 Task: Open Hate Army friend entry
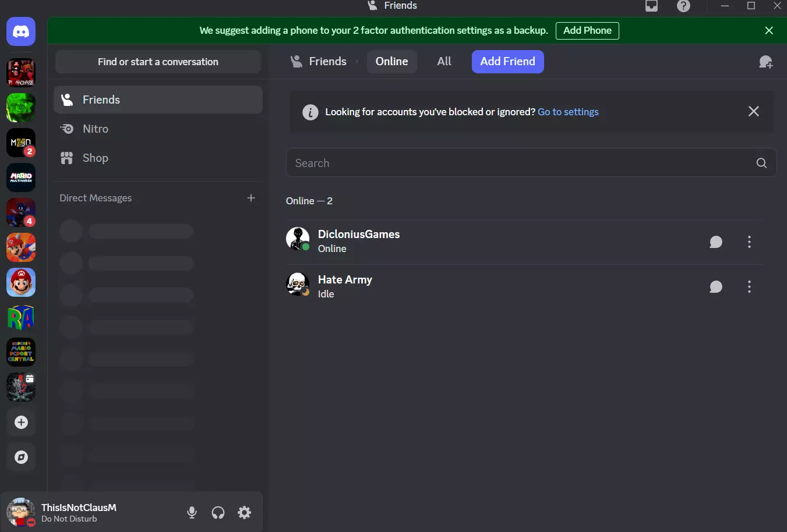tap(524, 287)
